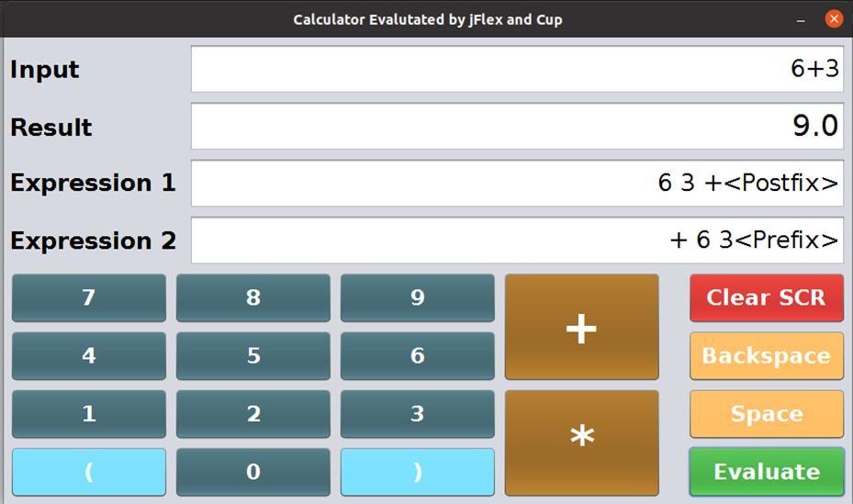Tap the number 5 button
Image resolution: width=853 pixels, height=504 pixels.
coord(253,355)
